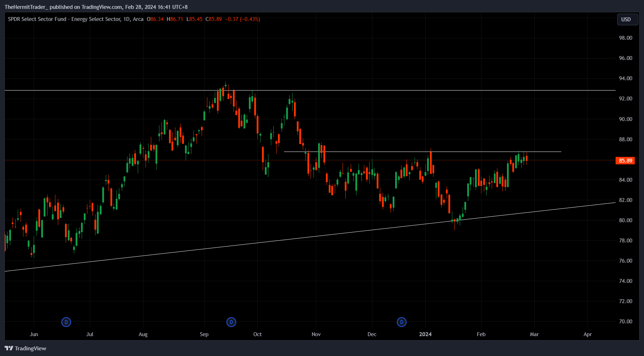The height and width of the screenshot is (356, 644).
Task: Click the dividend marker between Sep and Oct
Action: (231, 322)
